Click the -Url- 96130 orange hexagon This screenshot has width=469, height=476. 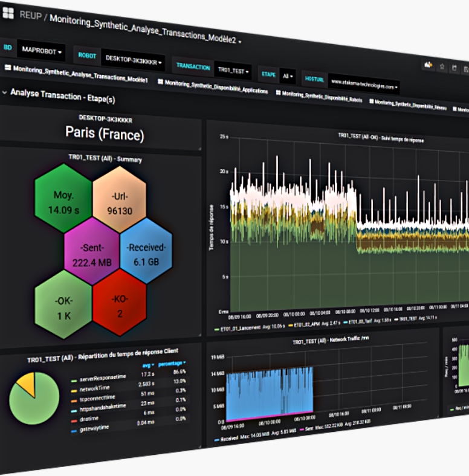120,199
